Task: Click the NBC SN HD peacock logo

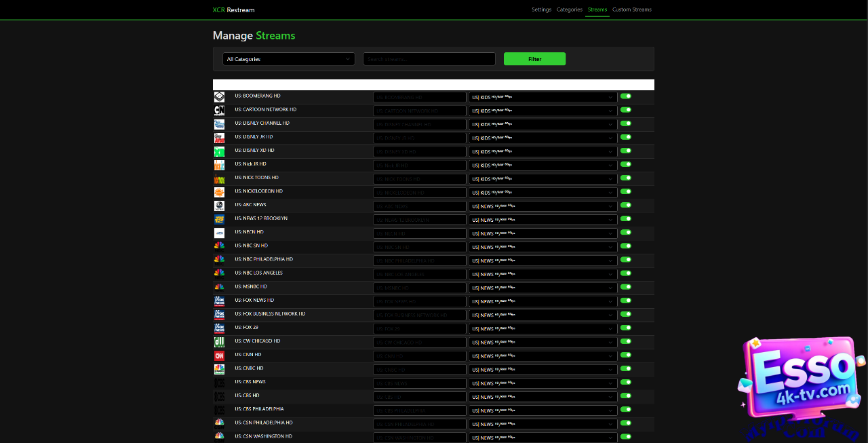Action: 219,246
